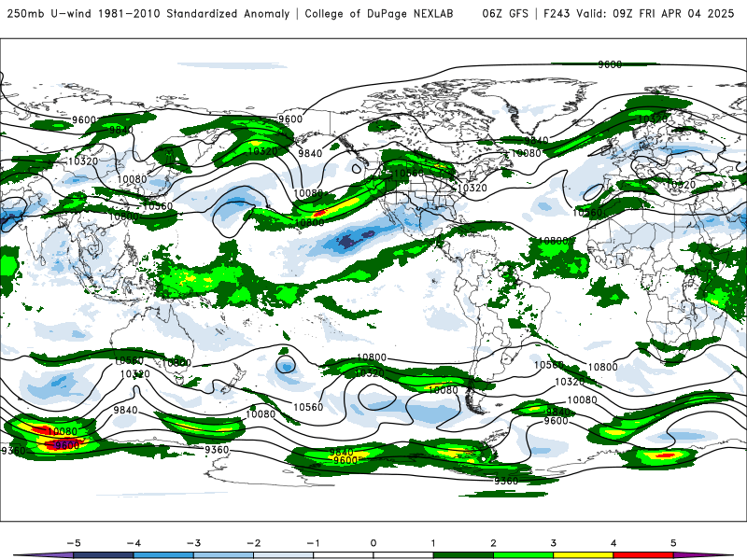Select the dark navy swatch between -5 and -4

pos(104,555)
